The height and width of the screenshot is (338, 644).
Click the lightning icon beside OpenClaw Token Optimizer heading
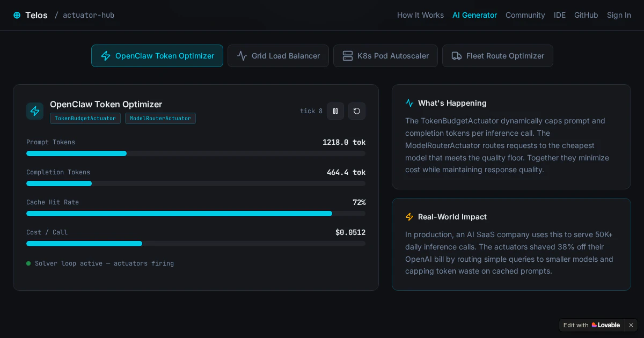35,111
